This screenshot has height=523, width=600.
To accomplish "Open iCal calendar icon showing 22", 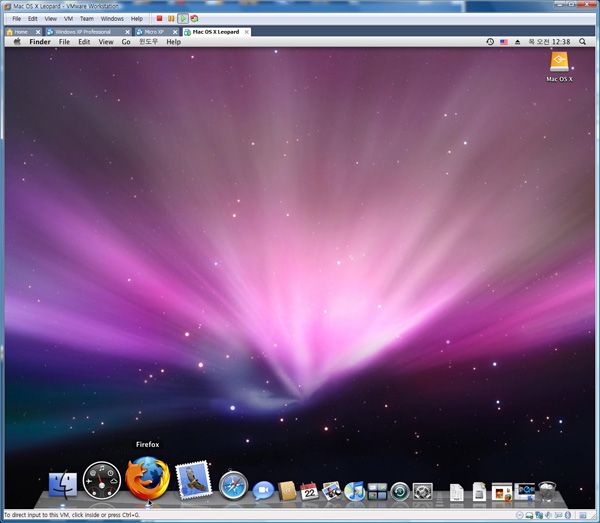I will (309, 491).
